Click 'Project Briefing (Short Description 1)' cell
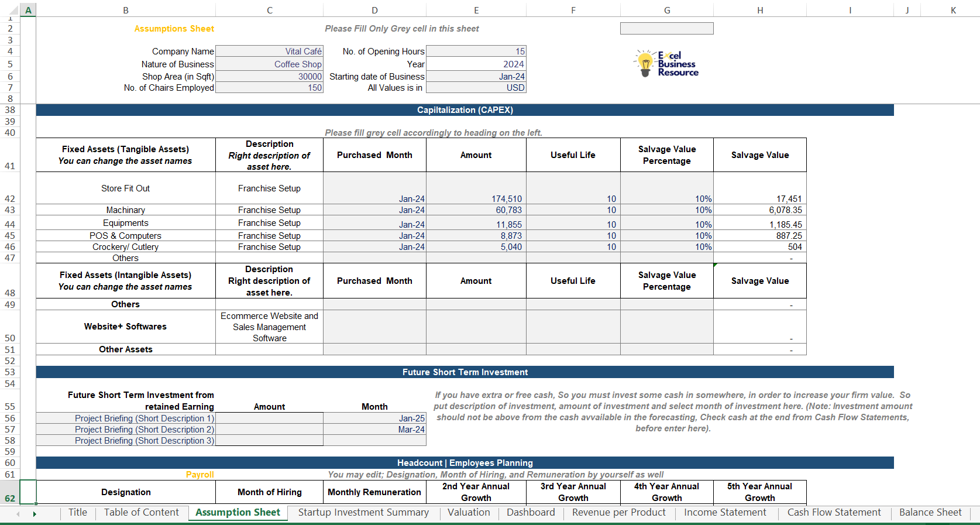 coord(126,418)
